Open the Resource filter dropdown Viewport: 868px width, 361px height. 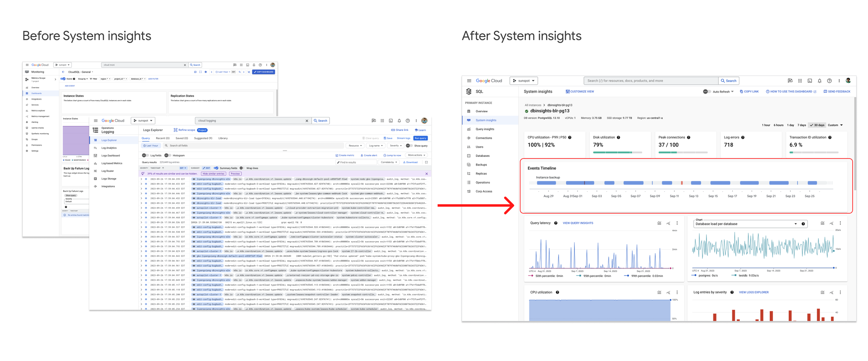tap(355, 146)
